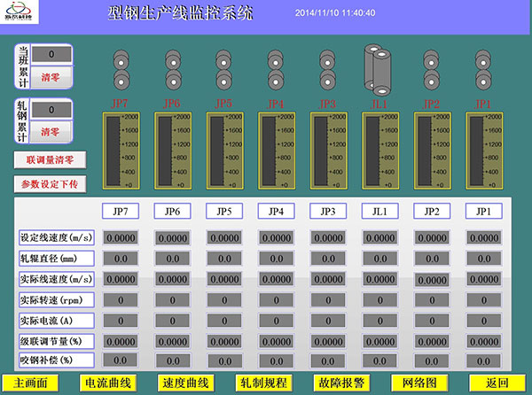The width and height of the screenshot is (532, 395).
Task: Go to the 主画面 main screen
Action: (29, 383)
